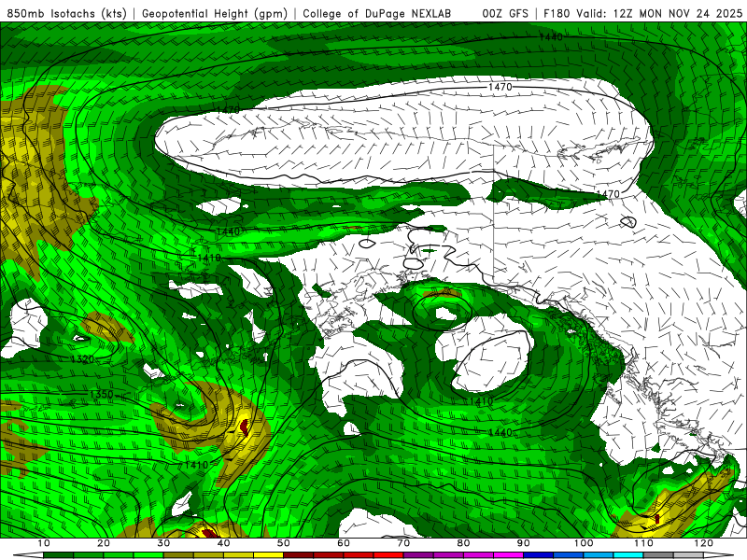The height and width of the screenshot is (560, 747).
Task: Click the color bar label 70
Action: pos(403,543)
